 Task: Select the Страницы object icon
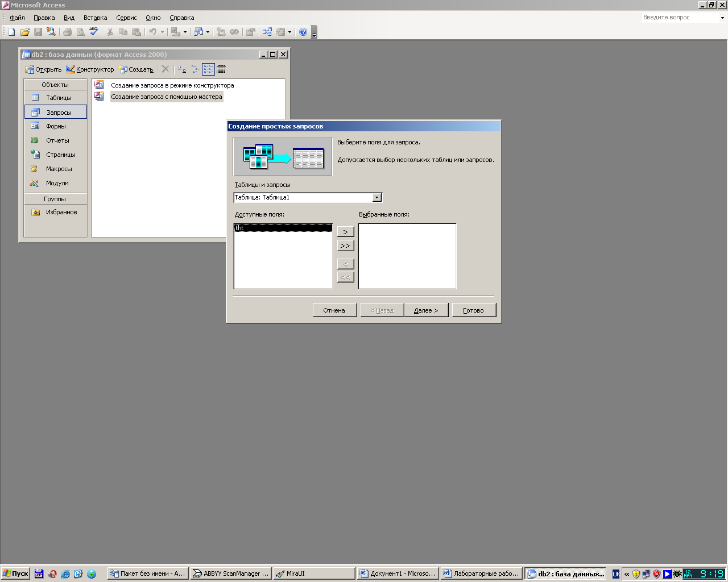coord(35,155)
